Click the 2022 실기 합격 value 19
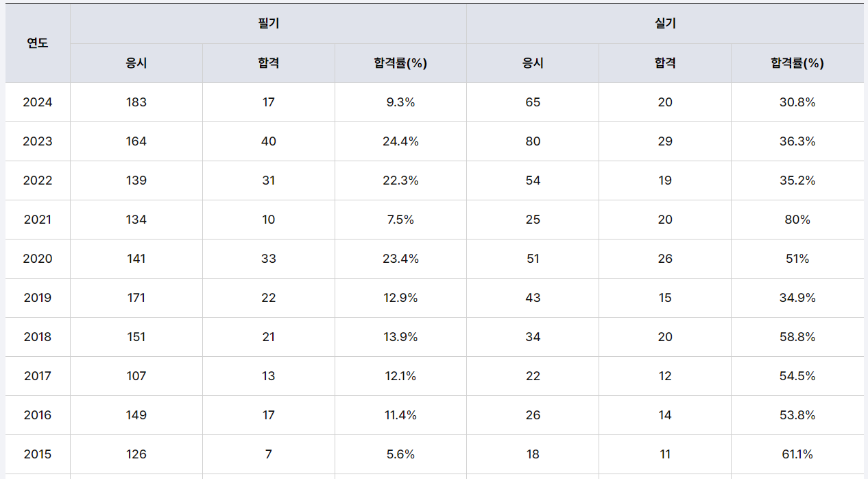868x479 pixels. 664,180
